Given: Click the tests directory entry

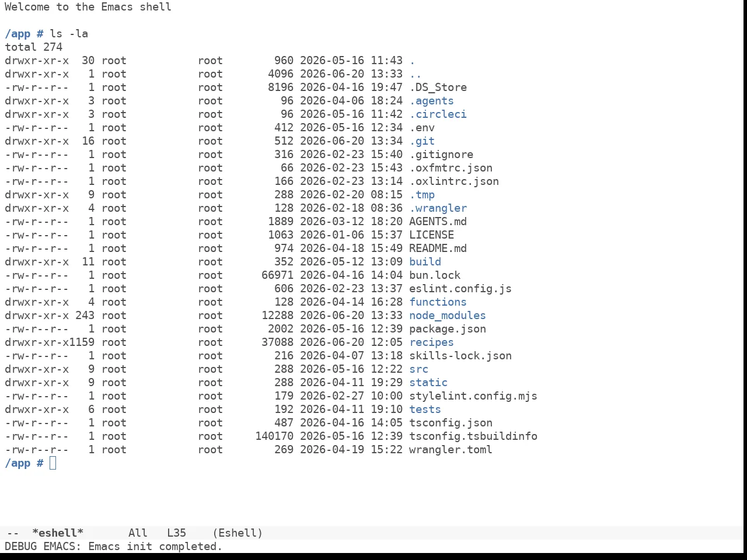Looking at the screenshot, I should [x=425, y=409].
